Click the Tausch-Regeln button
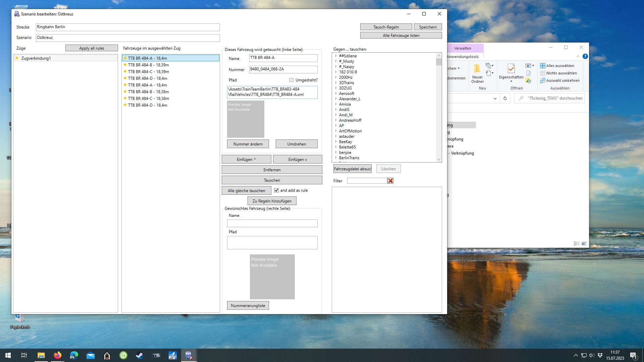The width and height of the screenshot is (644, 362). [x=386, y=27]
